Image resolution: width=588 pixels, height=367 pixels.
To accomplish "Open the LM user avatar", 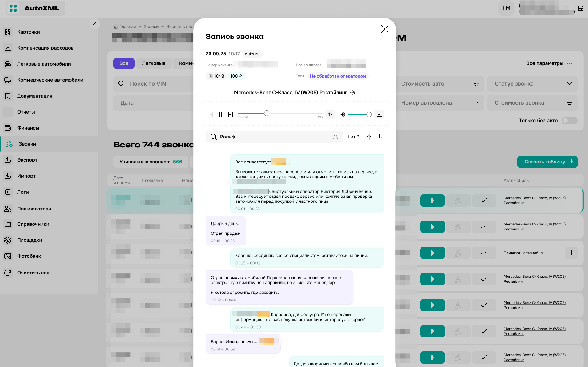I will 506,8.
